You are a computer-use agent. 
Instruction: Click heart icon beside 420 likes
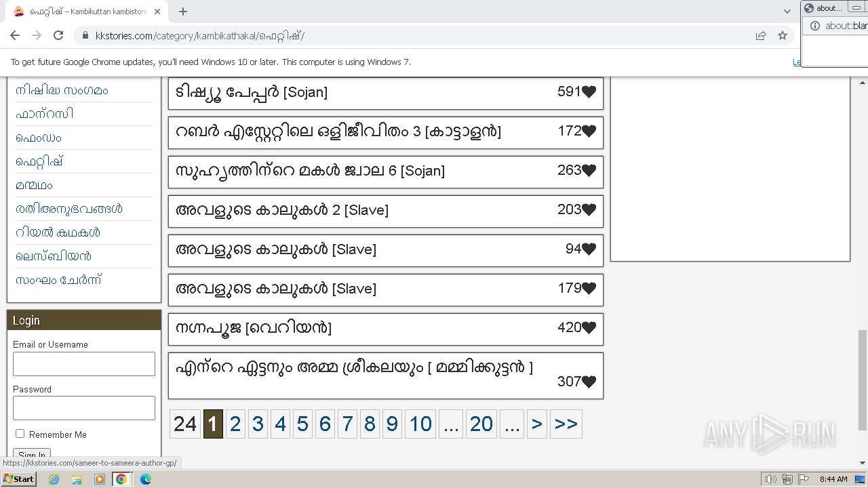click(x=589, y=327)
